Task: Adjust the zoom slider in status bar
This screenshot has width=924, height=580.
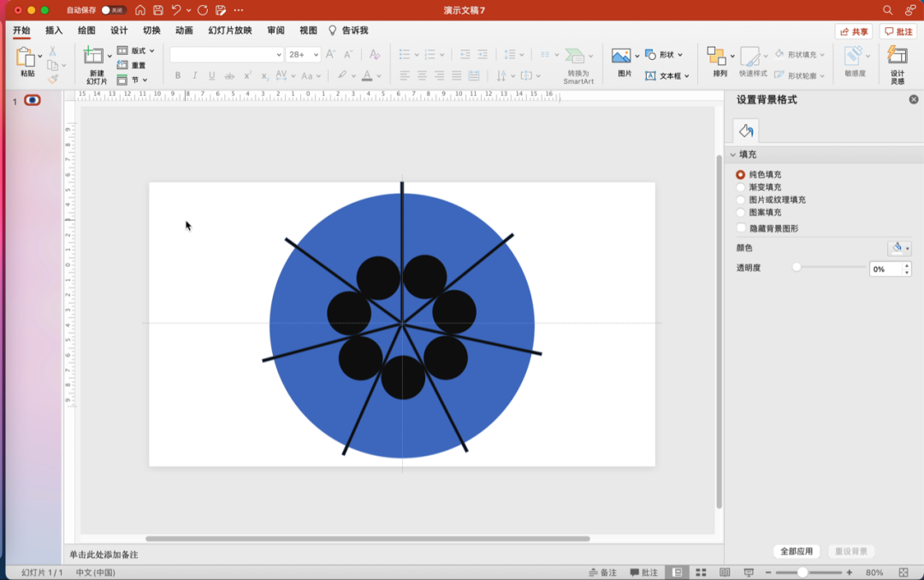Action: (802, 572)
